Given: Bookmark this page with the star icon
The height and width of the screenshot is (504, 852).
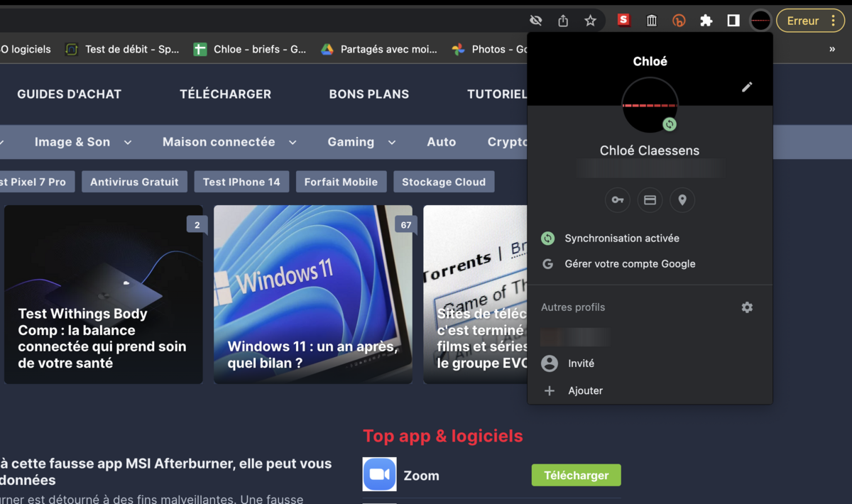Looking at the screenshot, I should [590, 21].
